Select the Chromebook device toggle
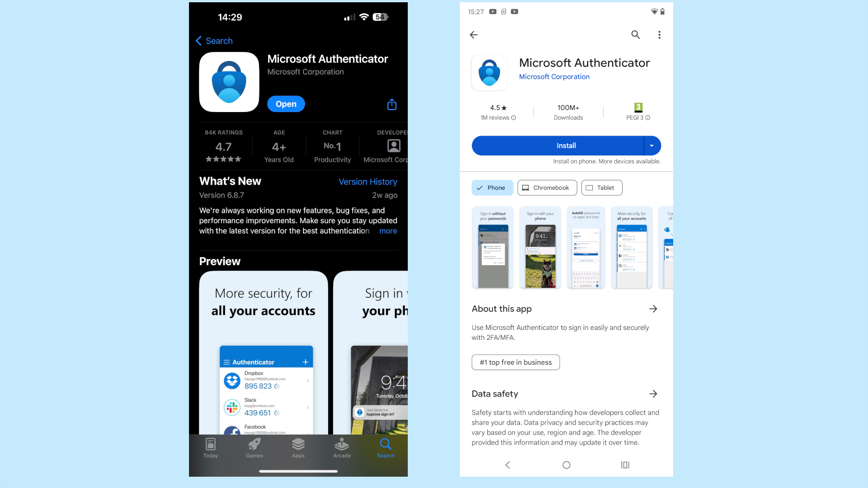The image size is (868, 488). 547,188
